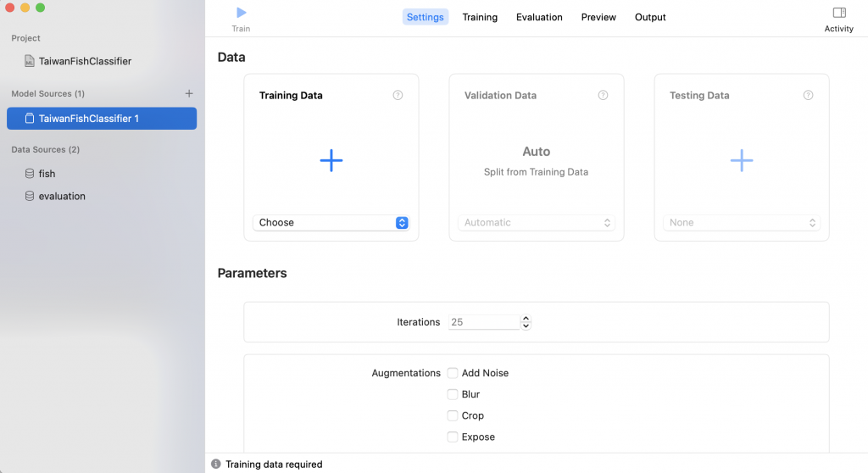Select the fish data source
Screen dimensions: 868x473
(47, 174)
